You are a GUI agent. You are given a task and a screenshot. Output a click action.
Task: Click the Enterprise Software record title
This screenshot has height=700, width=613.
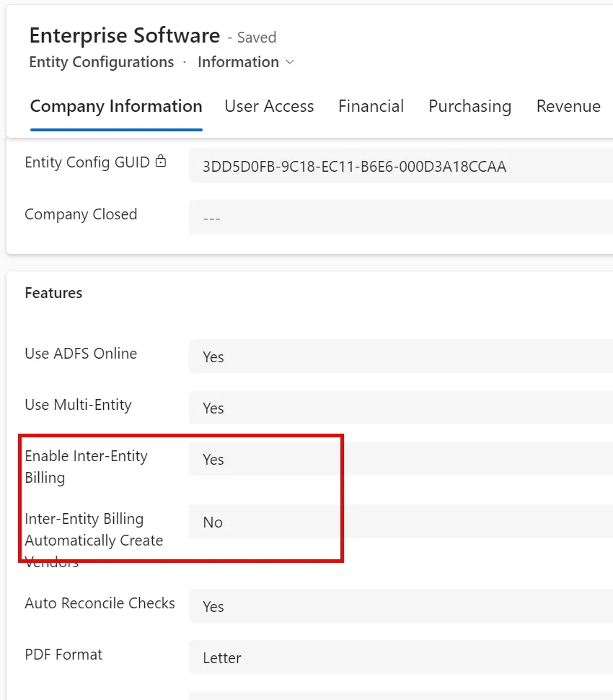(125, 35)
